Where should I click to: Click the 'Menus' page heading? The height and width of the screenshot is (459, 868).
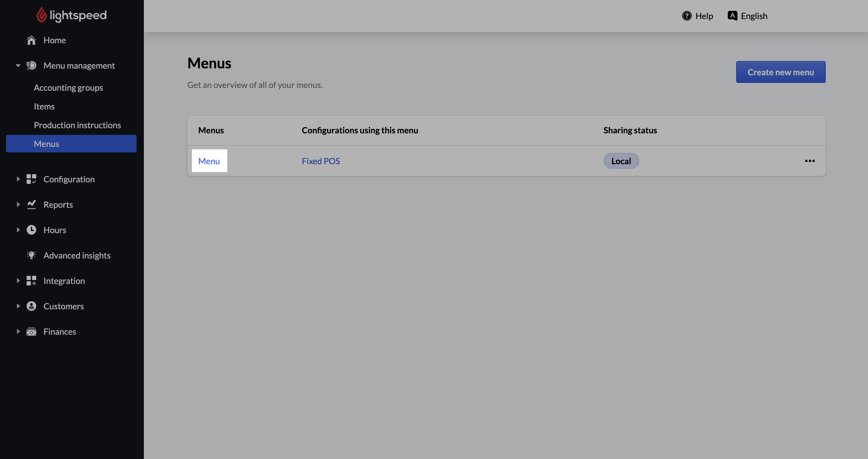point(209,63)
